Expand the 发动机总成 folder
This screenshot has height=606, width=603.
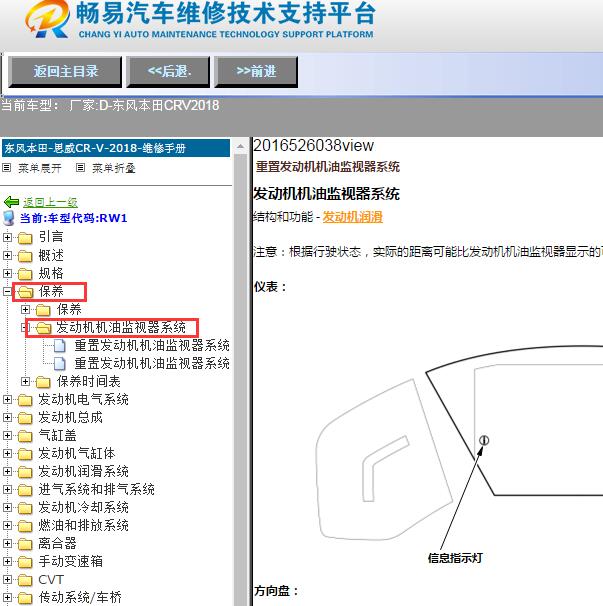(x=7, y=417)
